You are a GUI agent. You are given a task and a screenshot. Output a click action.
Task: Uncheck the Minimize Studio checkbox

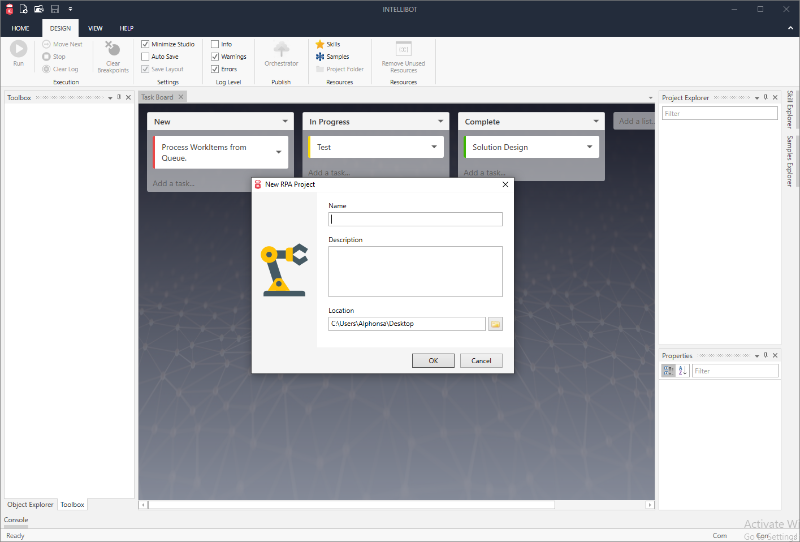(x=145, y=44)
